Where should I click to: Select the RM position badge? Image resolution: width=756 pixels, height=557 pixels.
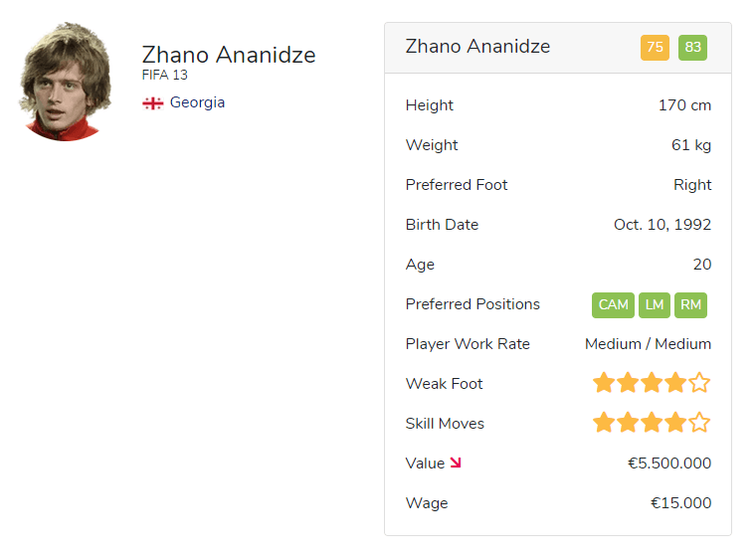[x=690, y=304]
